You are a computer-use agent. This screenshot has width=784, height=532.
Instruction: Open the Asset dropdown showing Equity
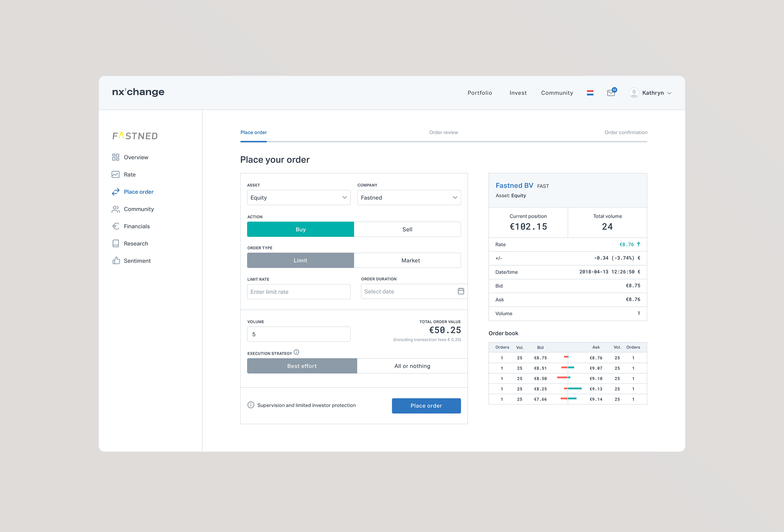click(x=298, y=198)
